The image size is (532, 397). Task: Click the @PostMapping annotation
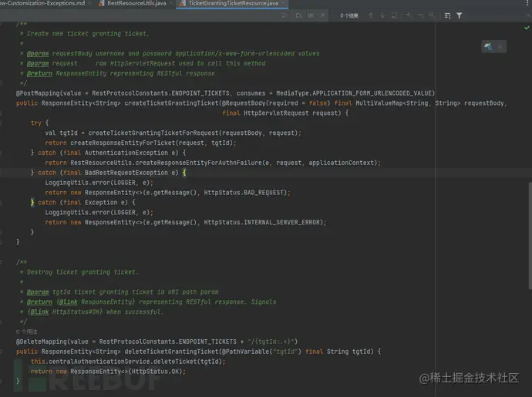click(x=37, y=93)
